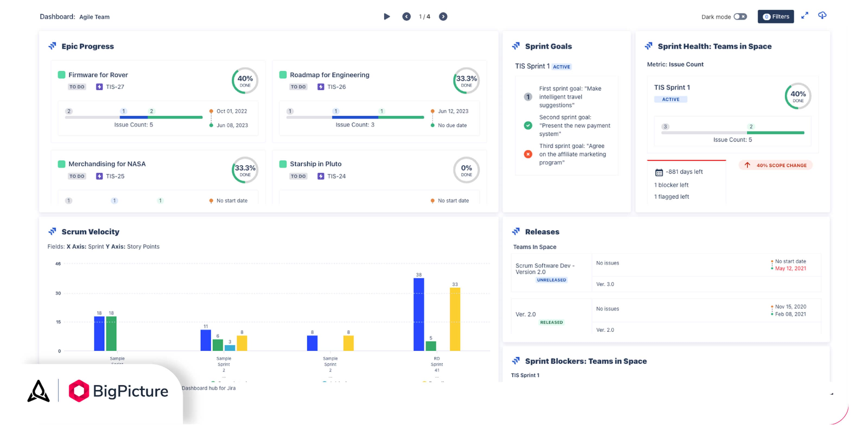This screenshot has height=431, width=868.
Task: Enter fullscreen with expand arrows icon
Action: [x=805, y=15]
